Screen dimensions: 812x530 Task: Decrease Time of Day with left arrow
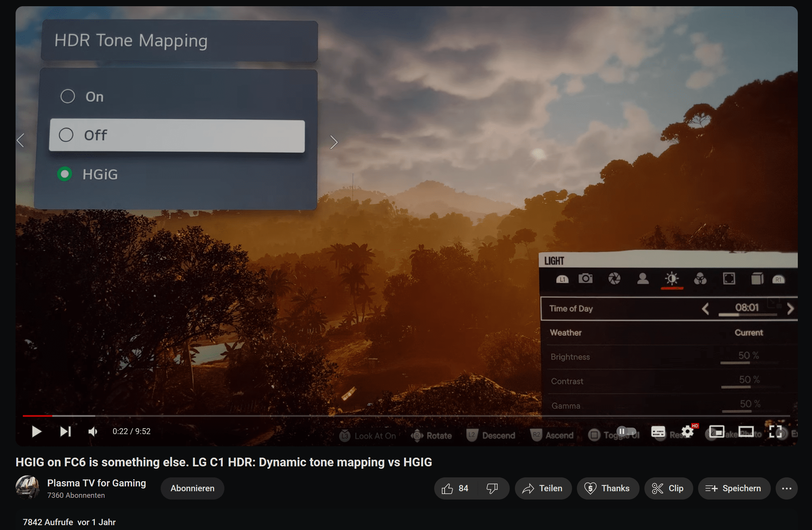click(705, 308)
